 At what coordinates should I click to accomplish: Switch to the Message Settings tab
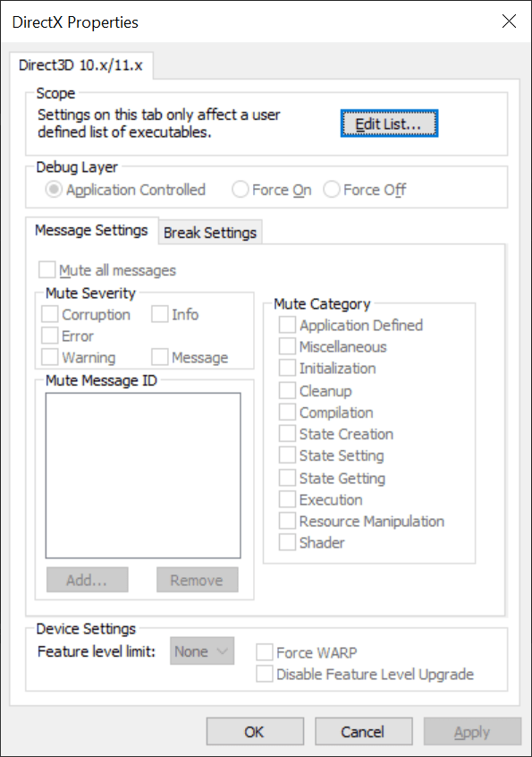tap(91, 230)
